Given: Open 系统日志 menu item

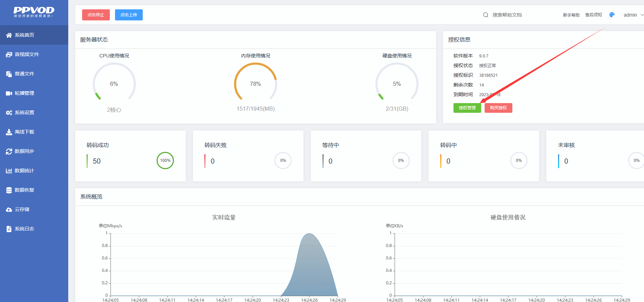Looking at the screenshot, I should [x=34, y=229].
